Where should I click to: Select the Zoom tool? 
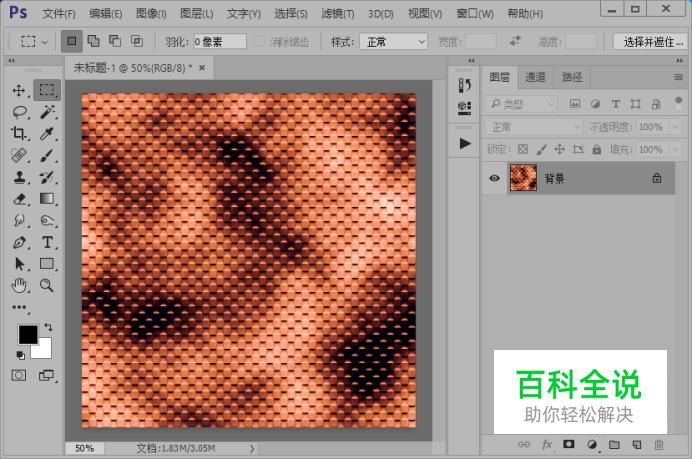[47, 285]
